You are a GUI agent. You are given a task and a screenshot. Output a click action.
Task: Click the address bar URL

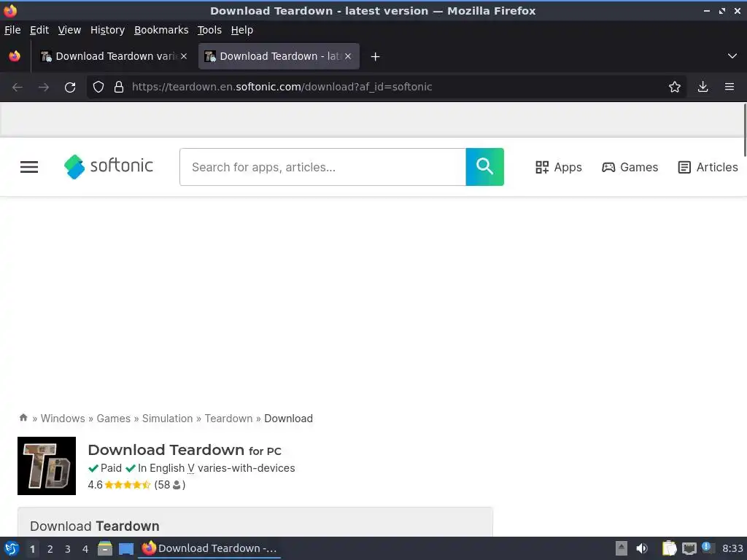pyautogui.click(x=282, y=87)
